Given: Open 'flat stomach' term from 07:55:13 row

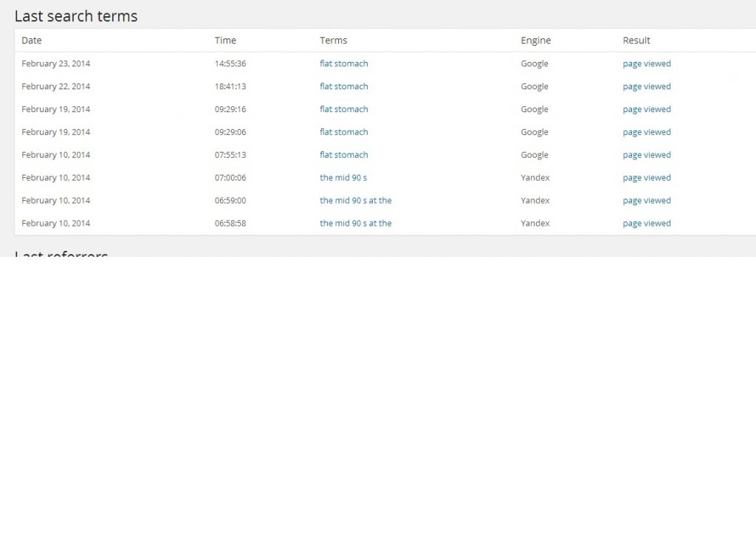Looking at the screenshot, I should (x=344, y=155).
